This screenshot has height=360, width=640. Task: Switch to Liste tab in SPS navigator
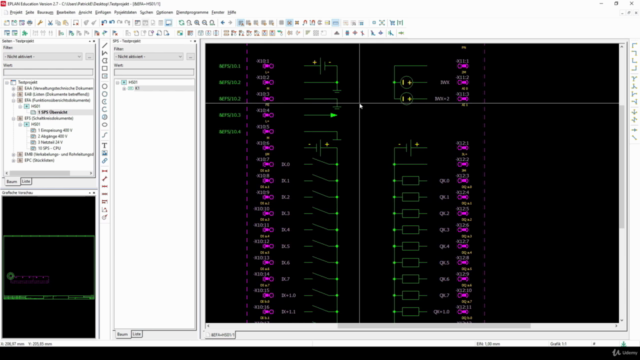pos(137,334)
